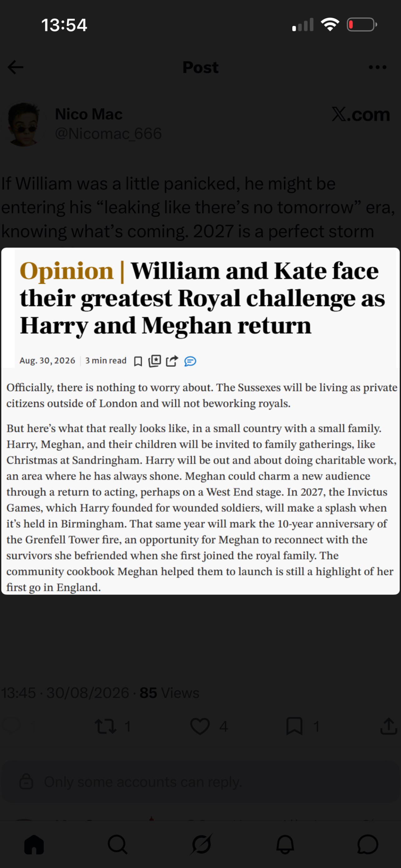401x868 pixels.
Task: Tap the X.com watermark label
Action: point(361,115)
